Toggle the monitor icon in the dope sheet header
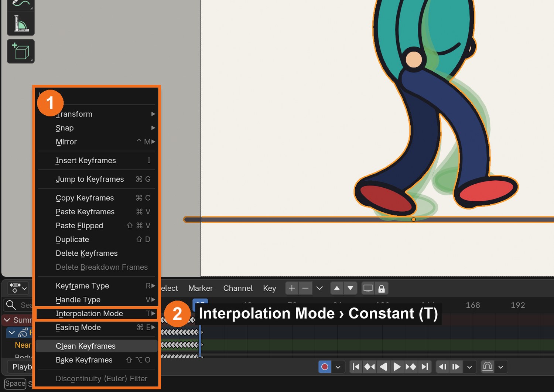This screenshot has height=392, width=554. (x=368, y=288)
